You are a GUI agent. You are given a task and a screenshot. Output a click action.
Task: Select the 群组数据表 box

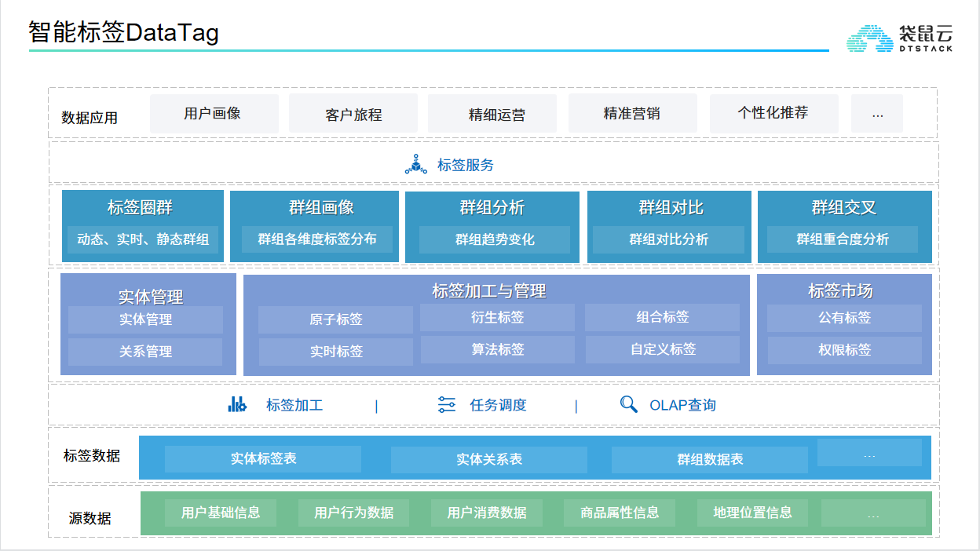710,459
